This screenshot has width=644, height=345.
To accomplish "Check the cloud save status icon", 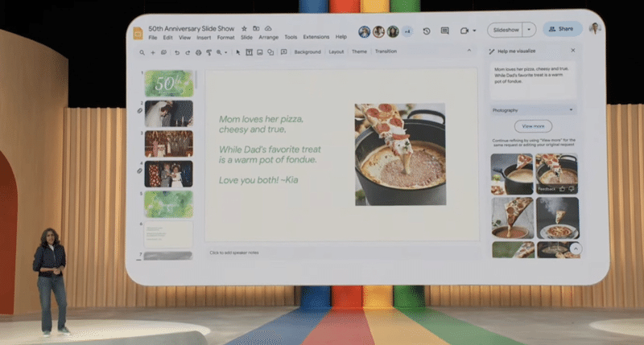I will coord(268,28).
